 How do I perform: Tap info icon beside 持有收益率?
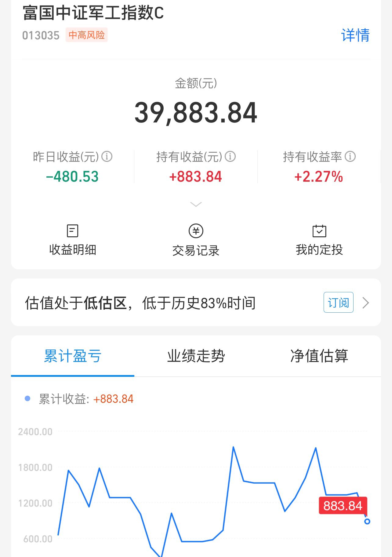click(350, 157)
